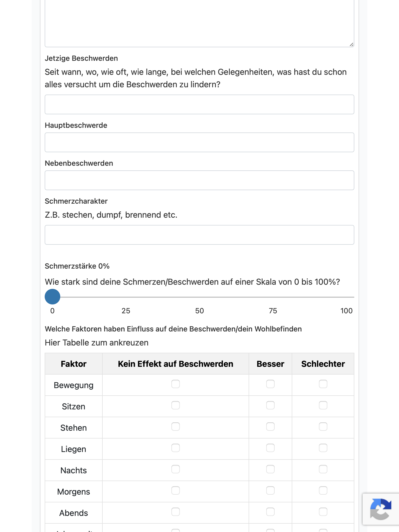Screen dimensions: 399x532
Task: Tick 'Kein Effekt' checkbox for Abends
Action: click(176, 512)
